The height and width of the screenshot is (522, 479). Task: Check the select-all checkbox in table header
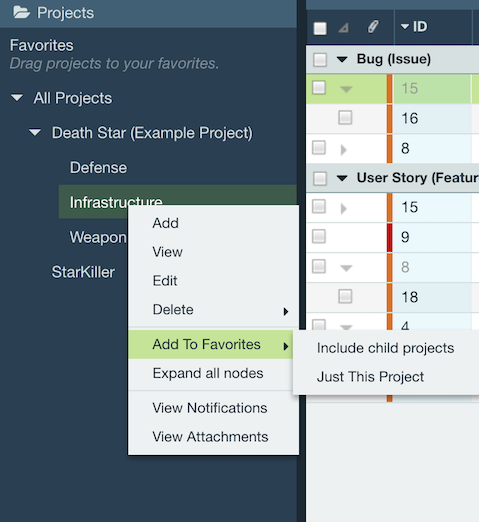(x=320, y=28)
